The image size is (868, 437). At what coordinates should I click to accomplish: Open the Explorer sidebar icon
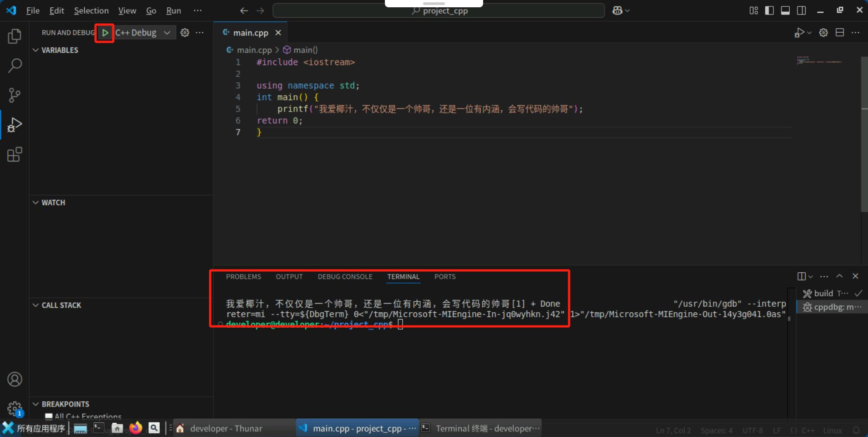[15, 36]
